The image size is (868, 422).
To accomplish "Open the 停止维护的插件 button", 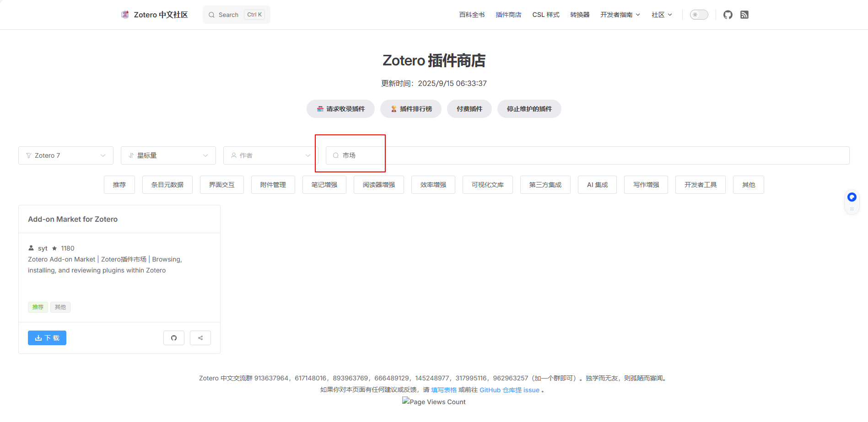I will tap(529, 109).
